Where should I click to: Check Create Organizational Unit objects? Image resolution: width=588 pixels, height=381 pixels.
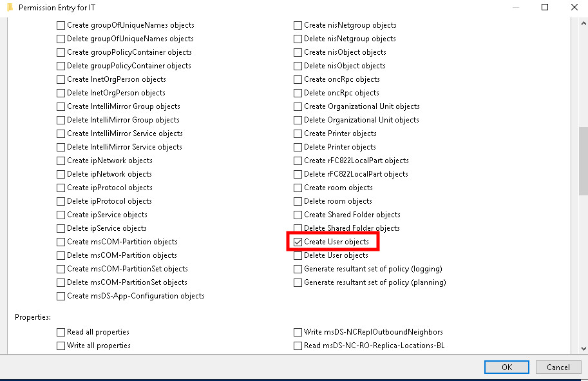pyautogui.click(x=298, y=106)
